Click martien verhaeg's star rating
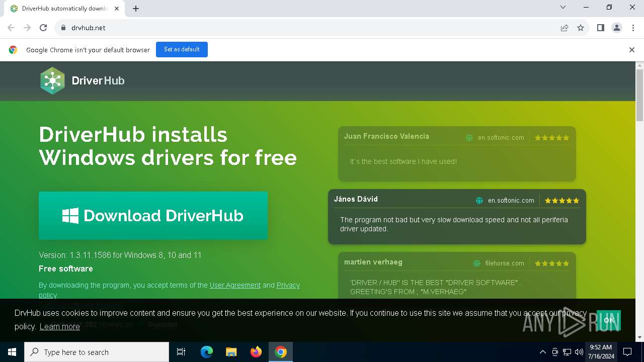This screenshot has width=644, height=362. tap(552, 263)
